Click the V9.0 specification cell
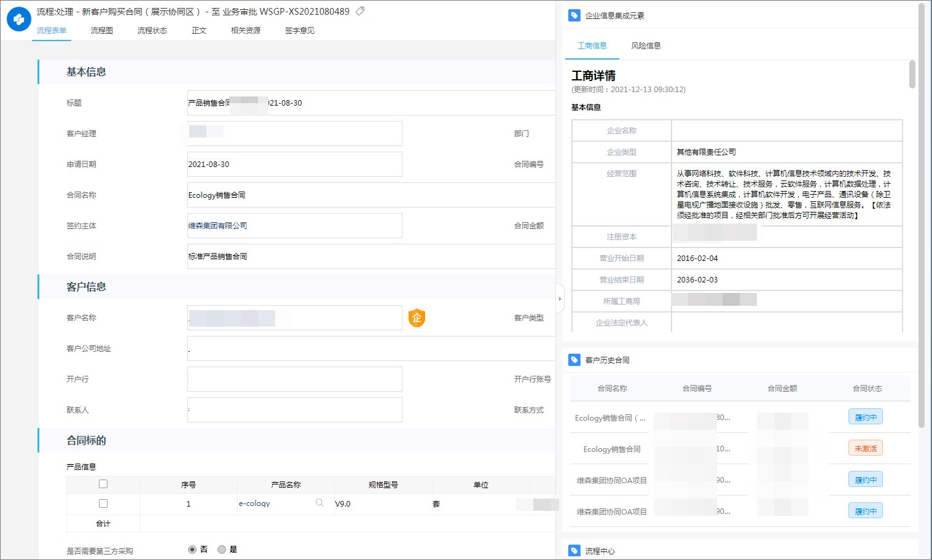Screen dimensions: 932x560 tap(383, 504)
